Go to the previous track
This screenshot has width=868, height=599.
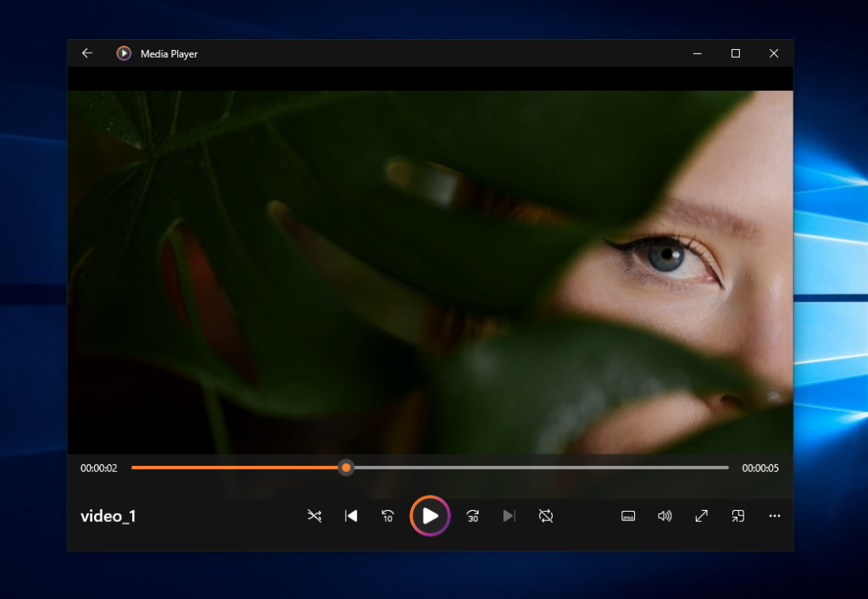pos(351,516)
